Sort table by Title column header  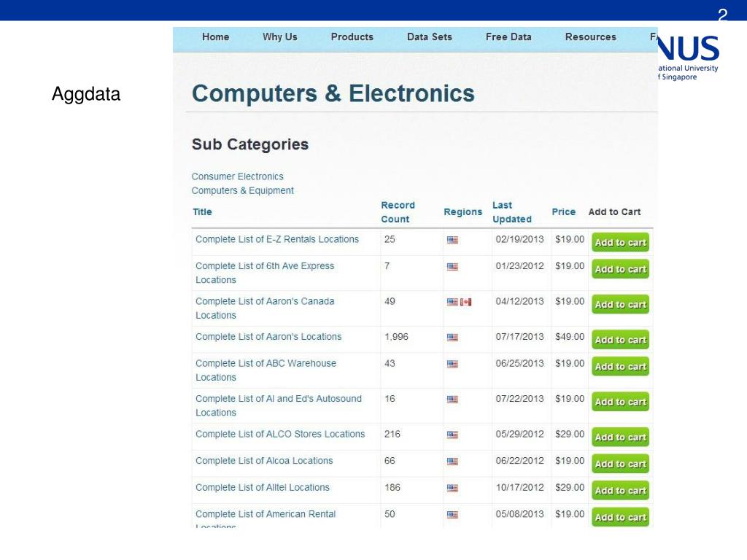click(202, 212)
